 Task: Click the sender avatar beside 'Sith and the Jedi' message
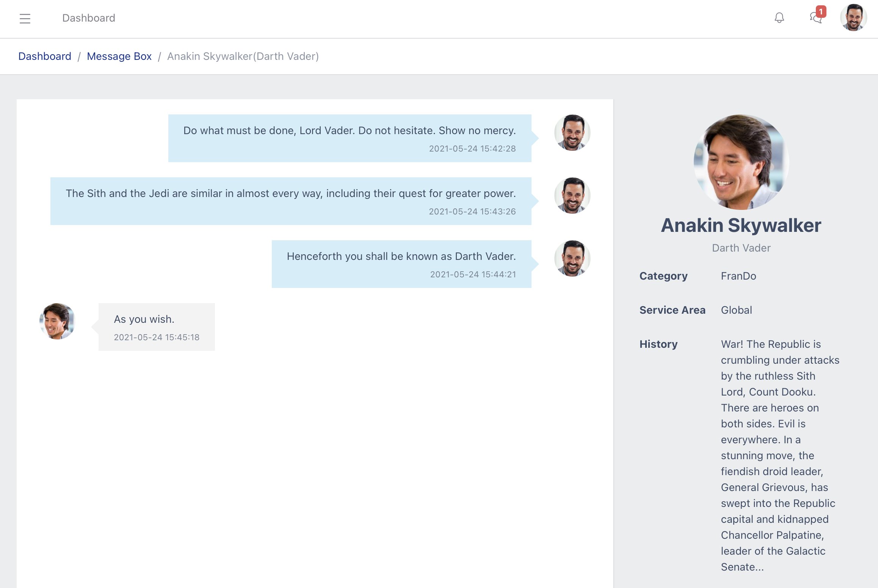(572, 195)
